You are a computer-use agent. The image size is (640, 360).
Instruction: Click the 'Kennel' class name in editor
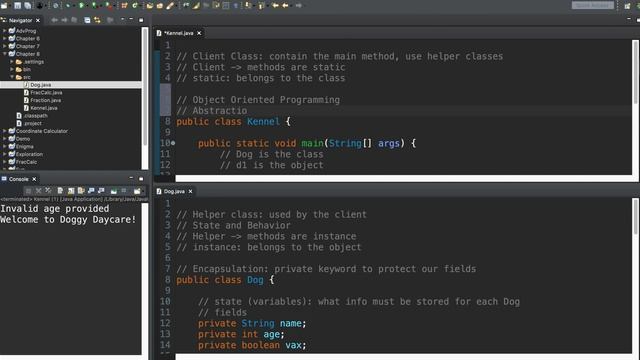(263, 122)
